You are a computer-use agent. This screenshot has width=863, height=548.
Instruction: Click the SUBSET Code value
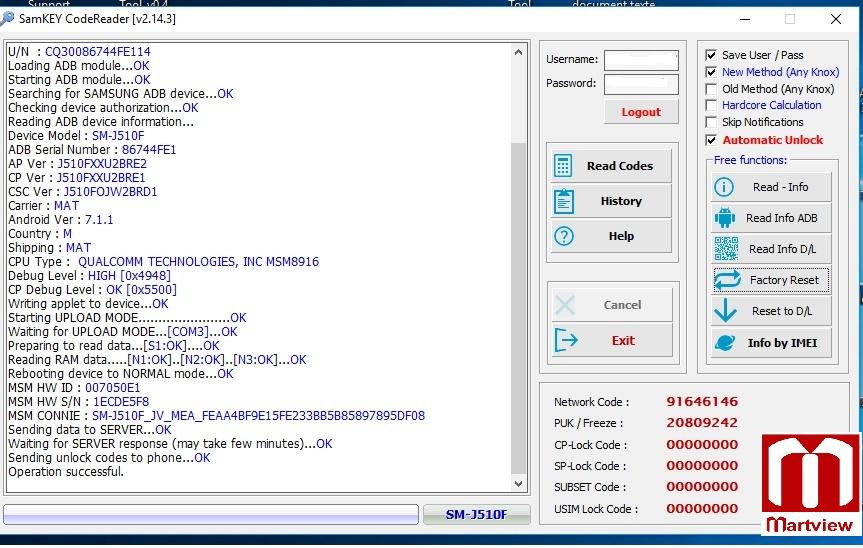[702, 486]
